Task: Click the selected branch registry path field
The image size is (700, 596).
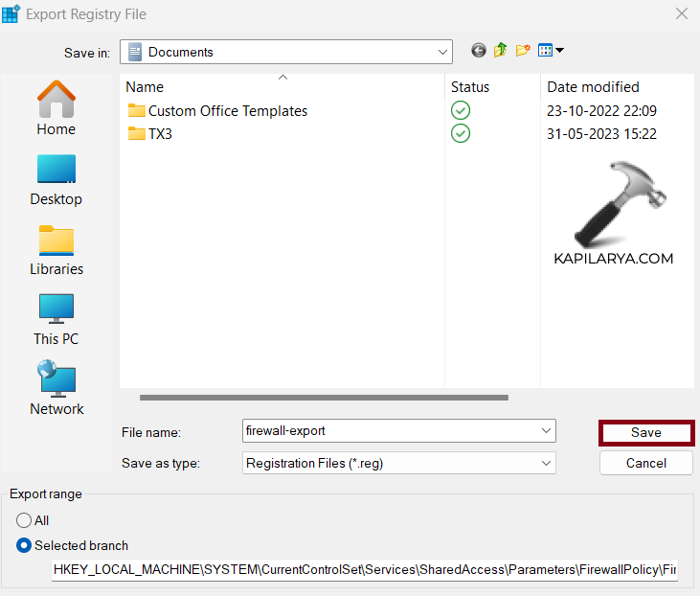Action: click(x=365, y=569)
